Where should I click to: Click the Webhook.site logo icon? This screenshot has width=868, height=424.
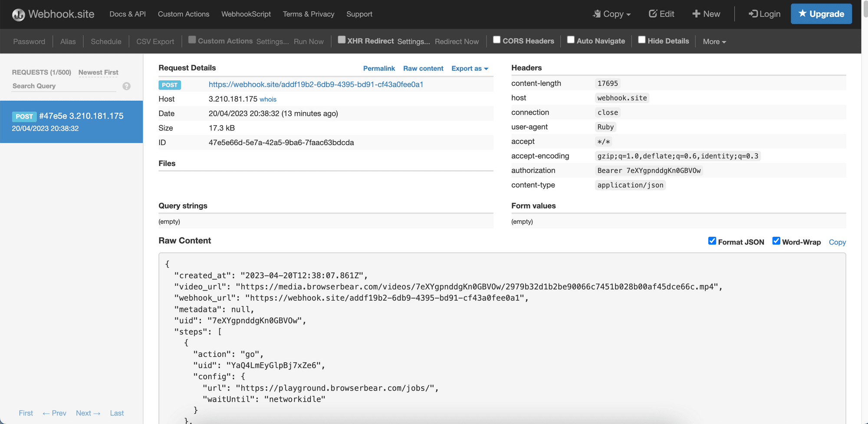tap(18, 14)
